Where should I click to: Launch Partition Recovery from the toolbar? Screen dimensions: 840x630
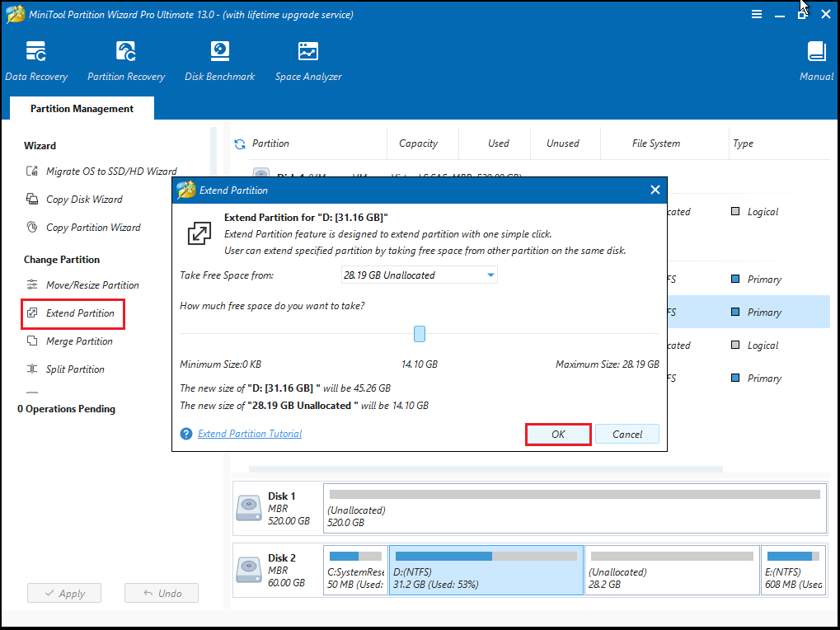[126, 62]
